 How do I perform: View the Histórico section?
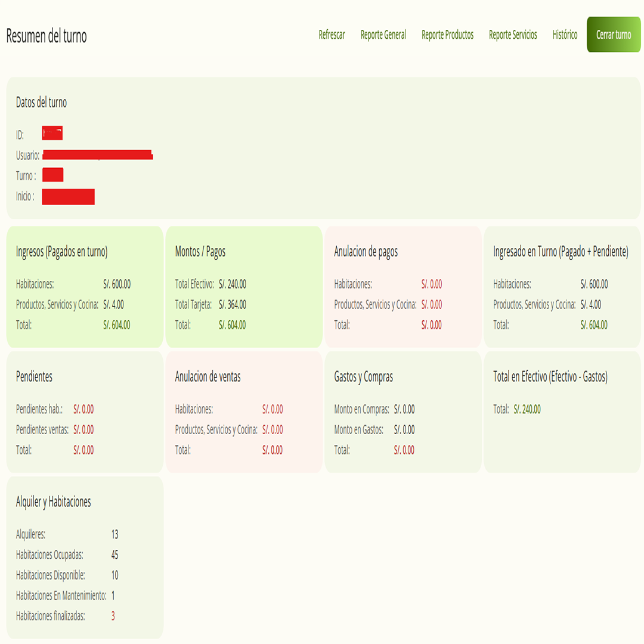565,35
